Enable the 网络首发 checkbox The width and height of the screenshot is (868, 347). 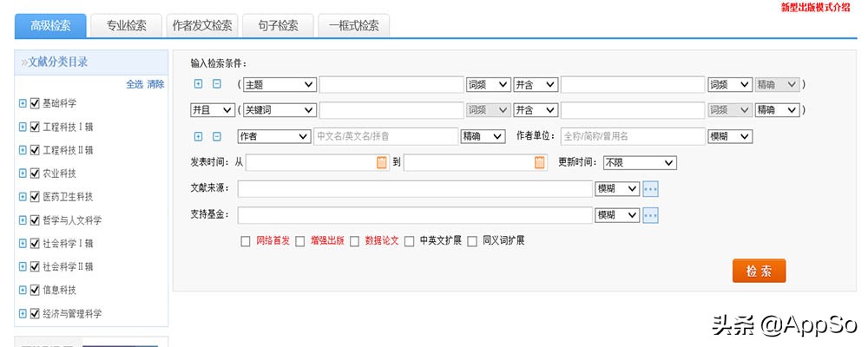(246, 241)
